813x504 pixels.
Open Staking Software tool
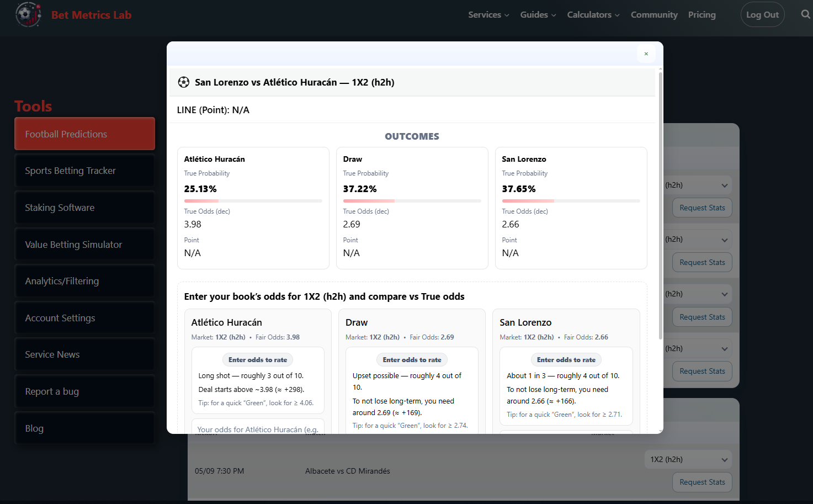tap(84, 208)
